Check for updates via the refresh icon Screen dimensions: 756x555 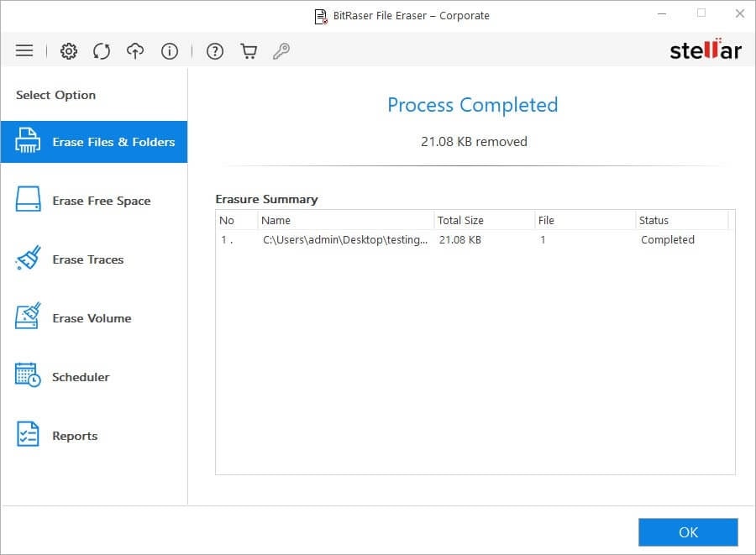(x=102, y=50)
